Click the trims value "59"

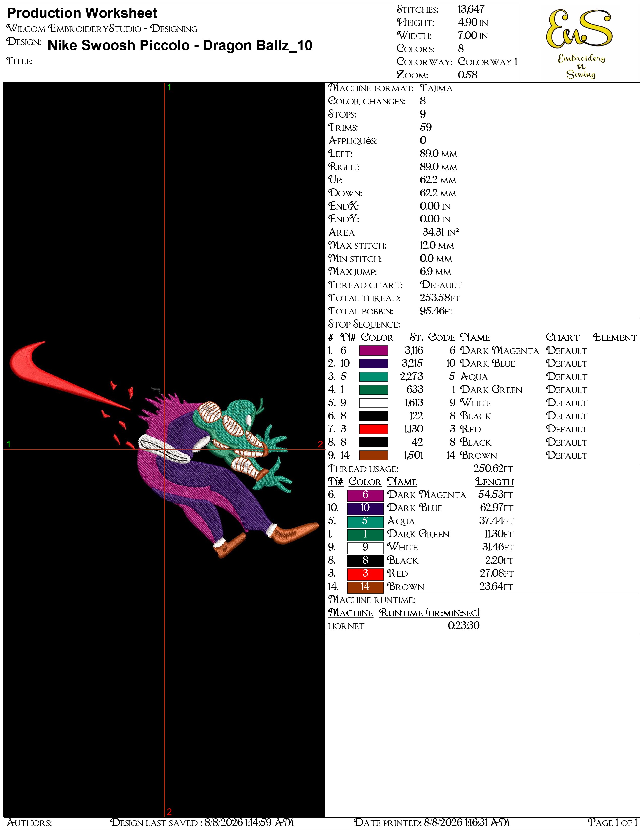tap(426, 128)
